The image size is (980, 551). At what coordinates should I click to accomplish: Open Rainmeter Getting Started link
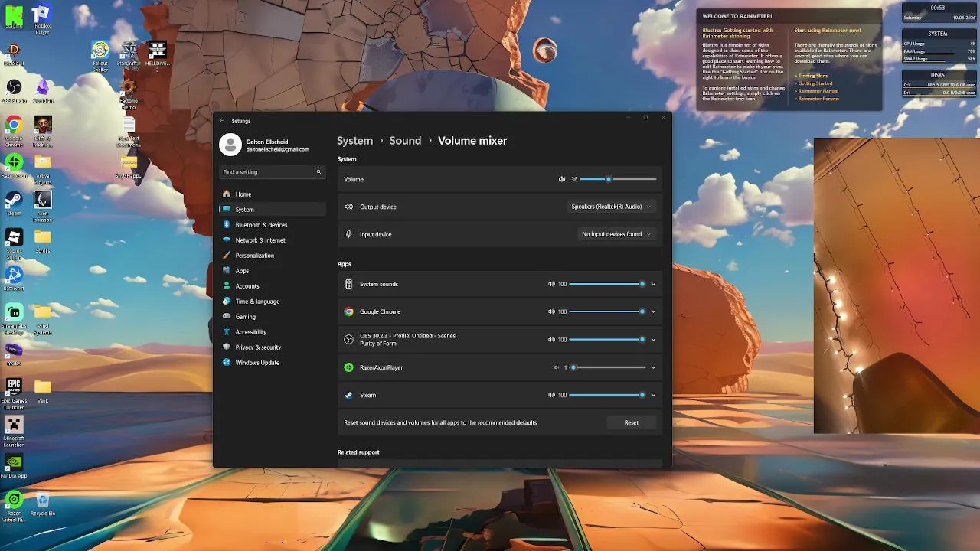click(815, 83)
